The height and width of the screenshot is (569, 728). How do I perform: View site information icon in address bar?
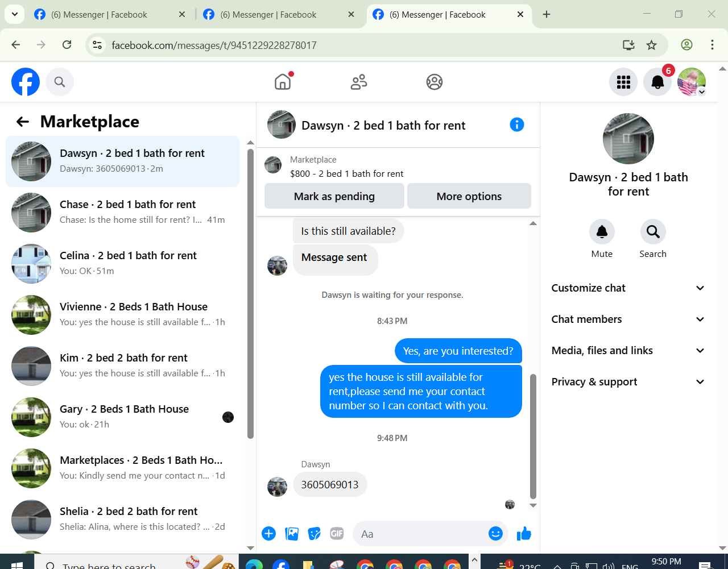coord(97,45)
